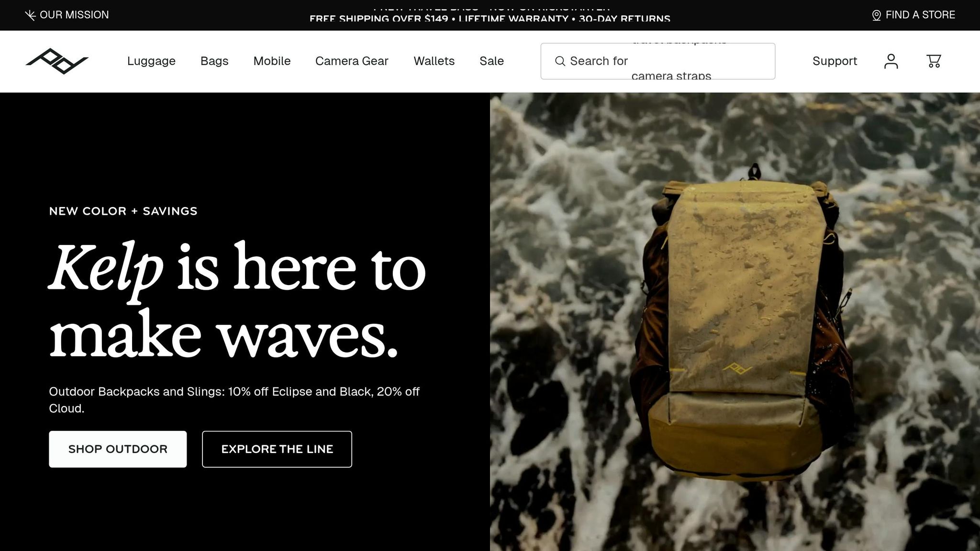The height and width of the screenshot is (551, 980).
Task: Open the user account icon
Action: pyautogui.click(x=891, y=61)
